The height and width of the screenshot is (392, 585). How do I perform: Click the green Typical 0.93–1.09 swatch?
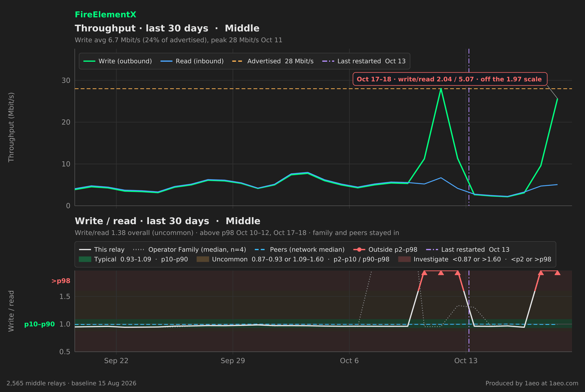(x=85, y=259)
